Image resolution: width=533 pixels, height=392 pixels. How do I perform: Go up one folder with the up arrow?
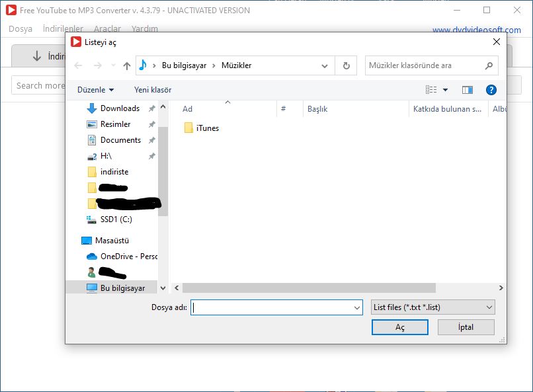click(127, 65)
